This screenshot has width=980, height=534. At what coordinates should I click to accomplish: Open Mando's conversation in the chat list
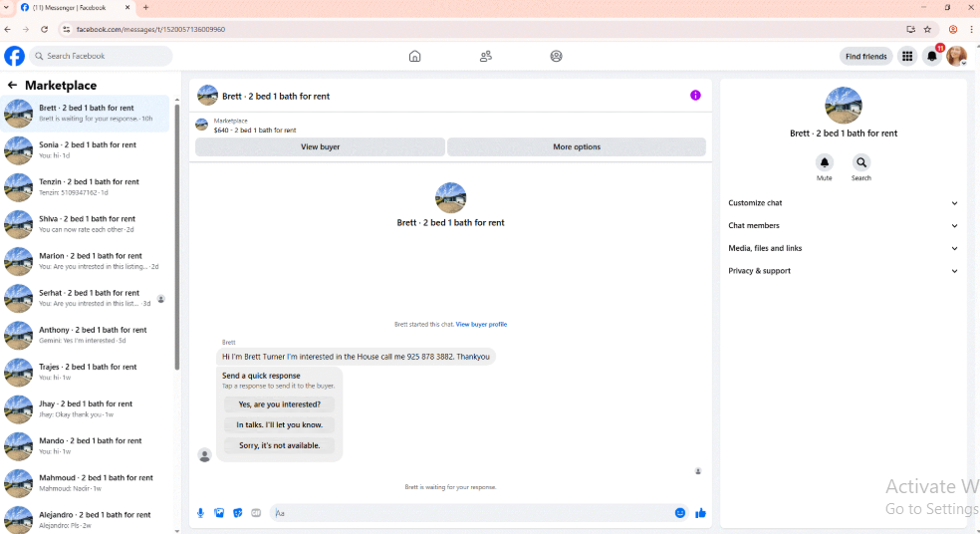click(x=86, y=445)
